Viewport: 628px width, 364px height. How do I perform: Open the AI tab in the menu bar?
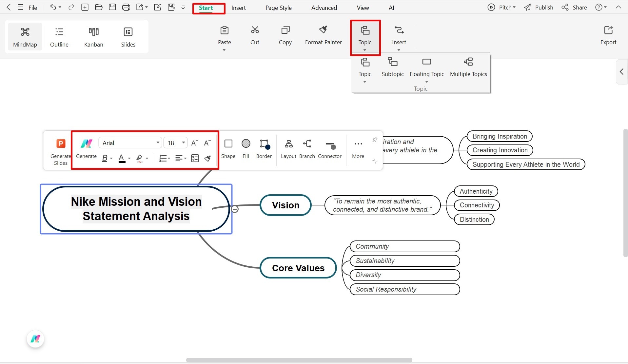click(x=391, y=8)
